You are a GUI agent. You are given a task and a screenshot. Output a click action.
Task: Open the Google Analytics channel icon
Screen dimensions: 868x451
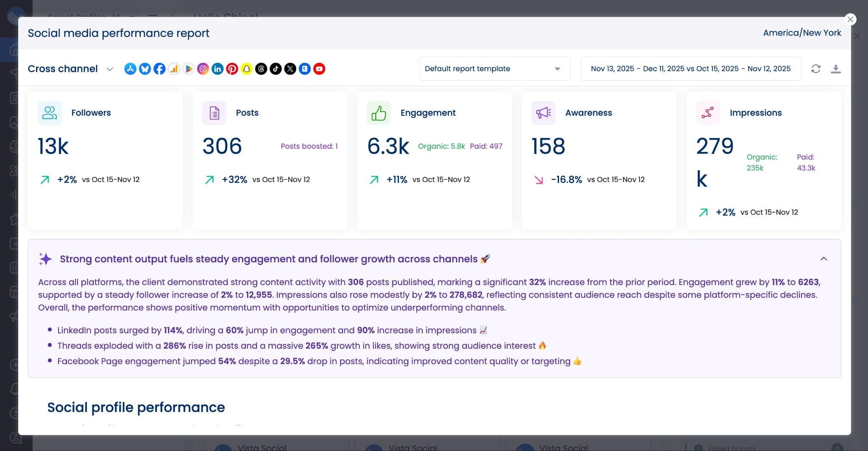point(174,69)
